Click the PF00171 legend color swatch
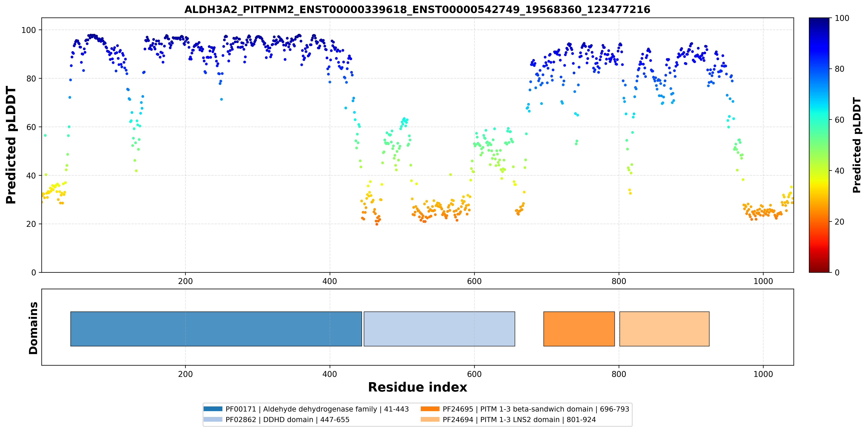This screenshot has height=432, width=868. (x=213, y=409)
